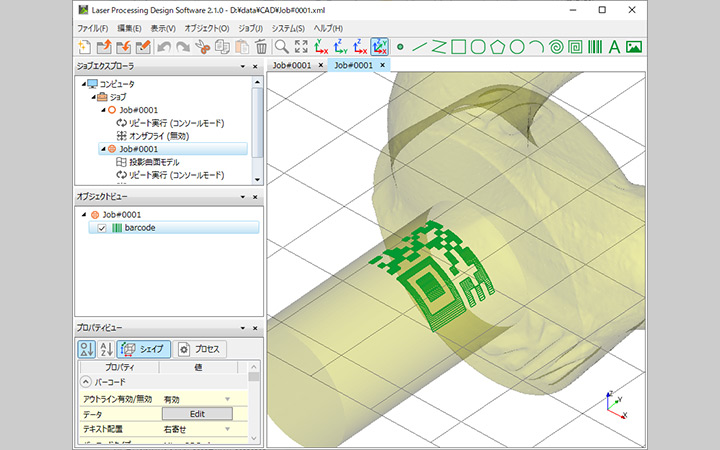Choose the image insert tool icon

[x=632, y=46]
